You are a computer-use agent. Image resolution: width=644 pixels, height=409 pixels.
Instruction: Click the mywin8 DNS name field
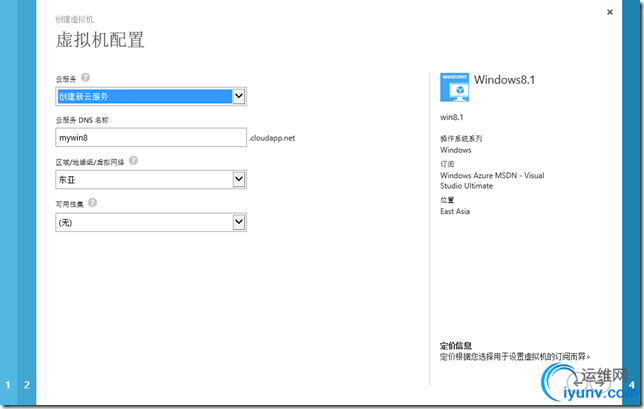[151, 138]
